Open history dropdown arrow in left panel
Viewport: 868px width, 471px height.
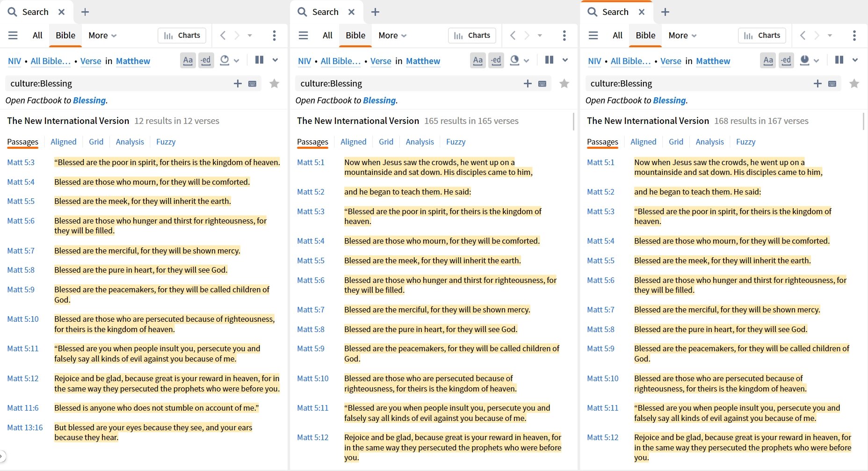pyautogui.click(x=250, y=36)
